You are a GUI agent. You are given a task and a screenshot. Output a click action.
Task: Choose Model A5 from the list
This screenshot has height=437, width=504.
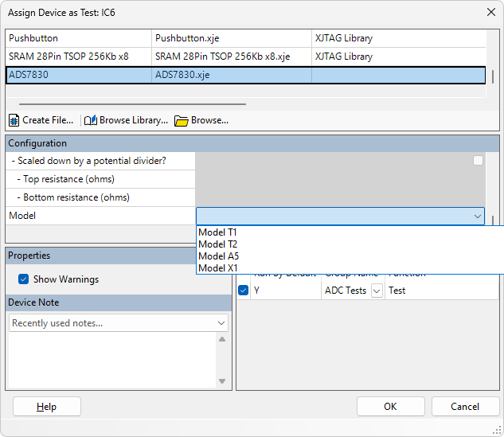coord(218,256)
